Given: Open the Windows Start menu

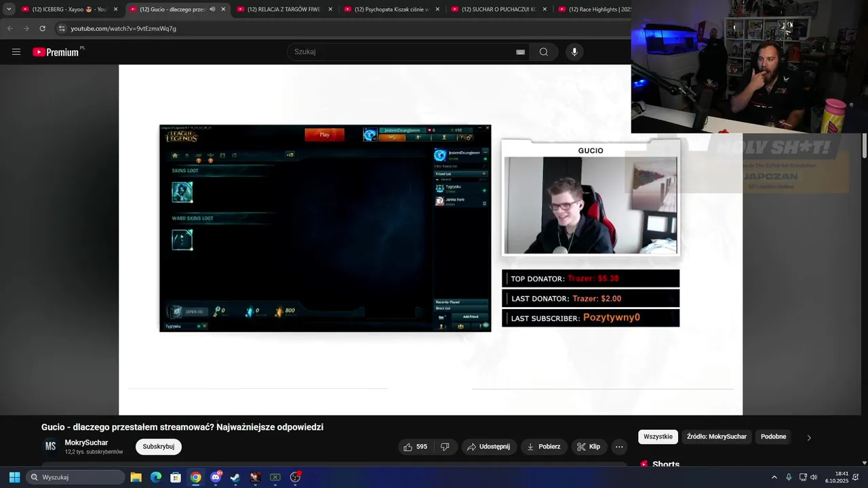Looking at the screenshot, I should (x=14, y=477).
